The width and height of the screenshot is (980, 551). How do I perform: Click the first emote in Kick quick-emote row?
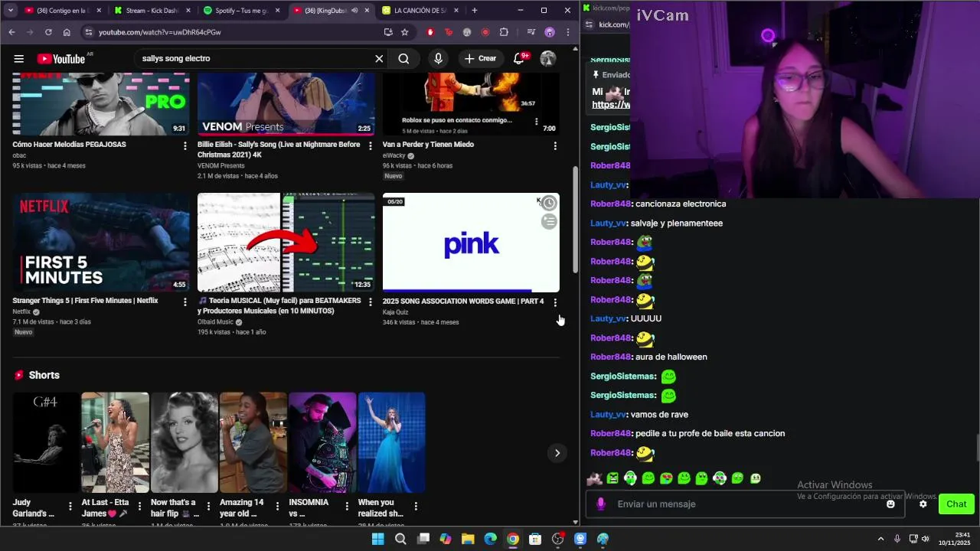tap(594, 478)
